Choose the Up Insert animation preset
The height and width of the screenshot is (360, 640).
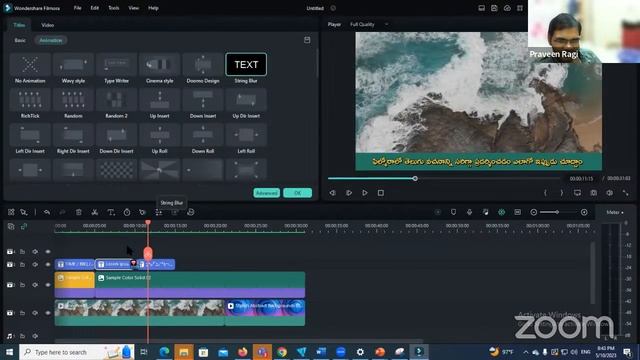160,104
